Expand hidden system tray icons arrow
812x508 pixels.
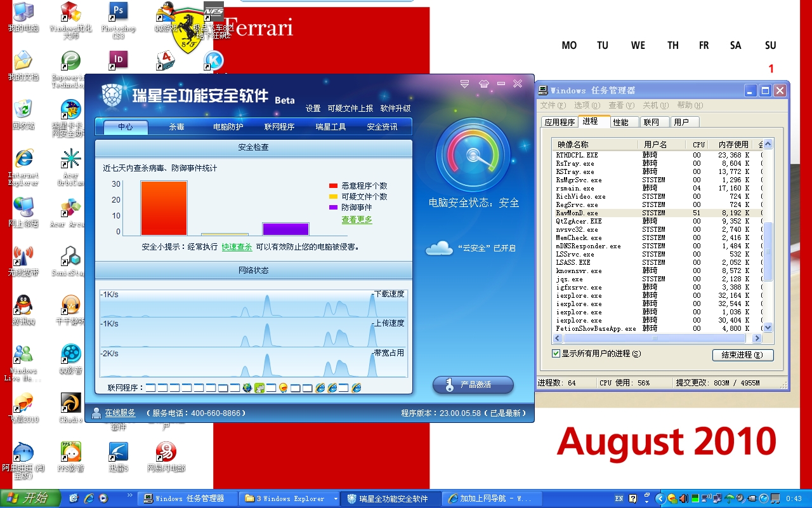tap(660, 498)
